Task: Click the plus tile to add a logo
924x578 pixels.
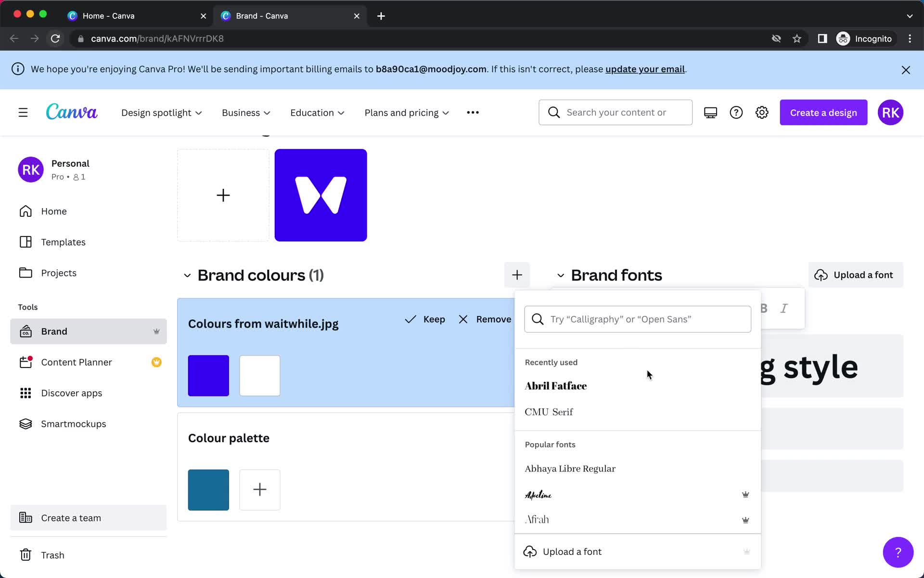Action: click(223, 195)
